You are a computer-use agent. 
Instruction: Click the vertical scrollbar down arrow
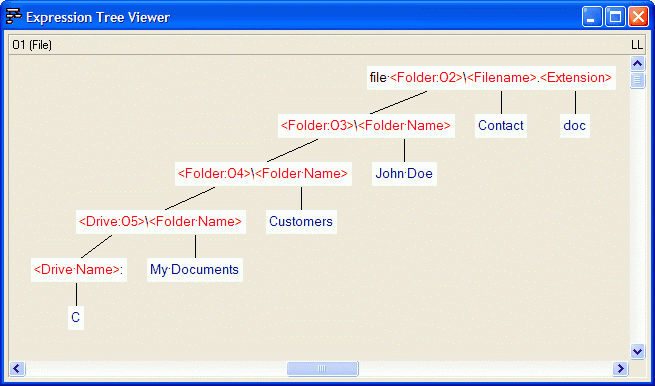coord(637,351)
